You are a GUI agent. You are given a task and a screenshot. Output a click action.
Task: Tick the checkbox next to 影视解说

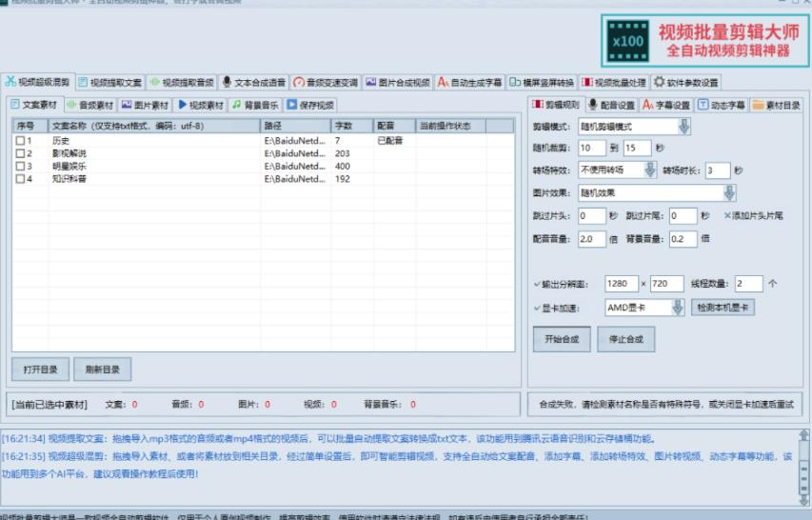tap(20, 153)
